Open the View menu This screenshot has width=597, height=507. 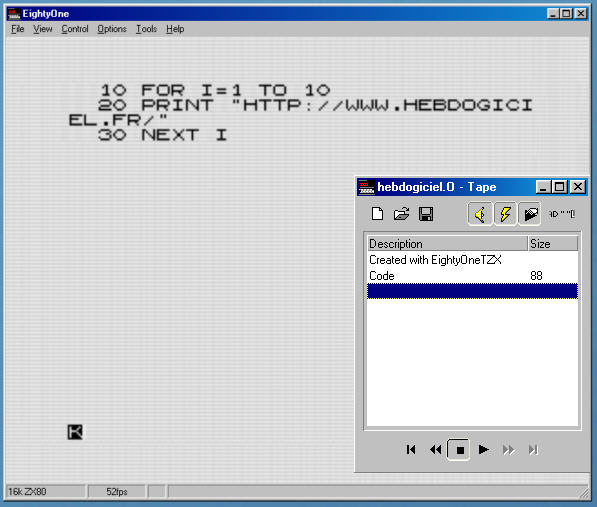[x=43, y=29]
